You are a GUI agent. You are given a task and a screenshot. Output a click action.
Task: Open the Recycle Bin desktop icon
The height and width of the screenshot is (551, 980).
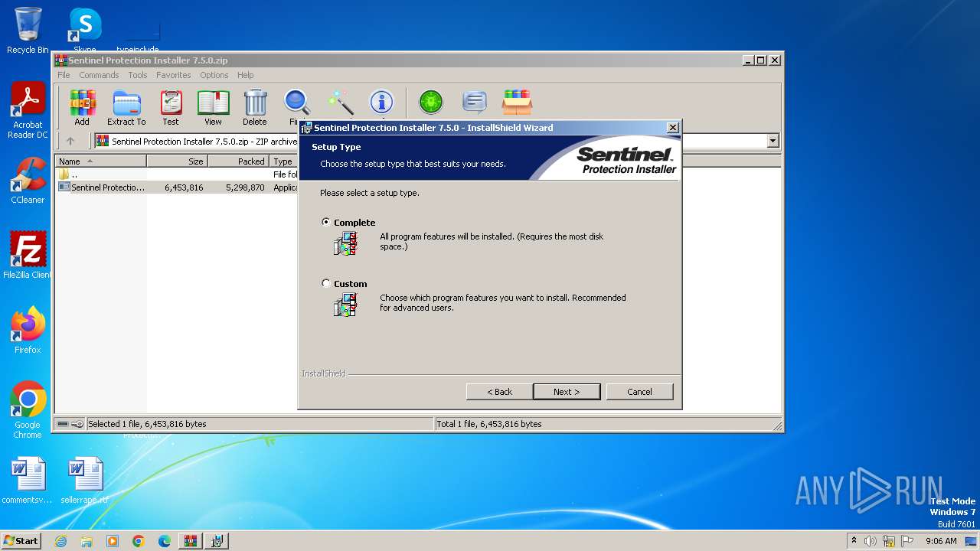[x=28, y=31]
